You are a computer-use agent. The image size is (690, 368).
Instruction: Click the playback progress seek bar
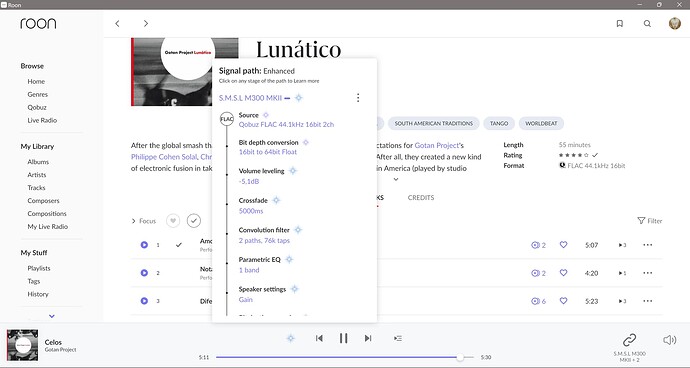pos(345,357)
